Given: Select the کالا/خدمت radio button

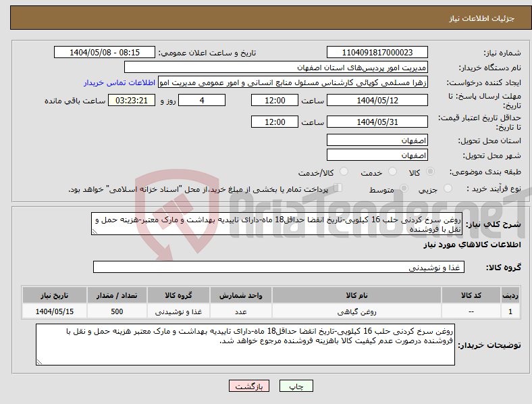Looking at the screenshot, I should 344,172.
